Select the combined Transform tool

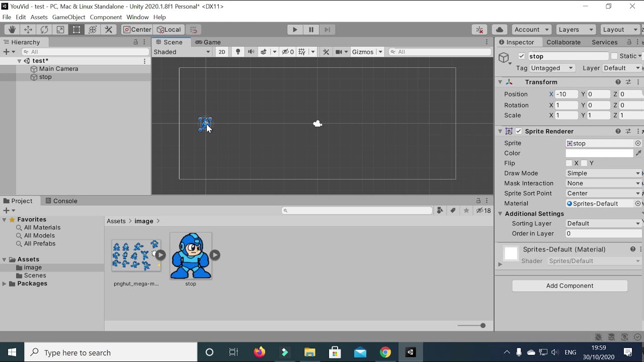click(93, 30)
